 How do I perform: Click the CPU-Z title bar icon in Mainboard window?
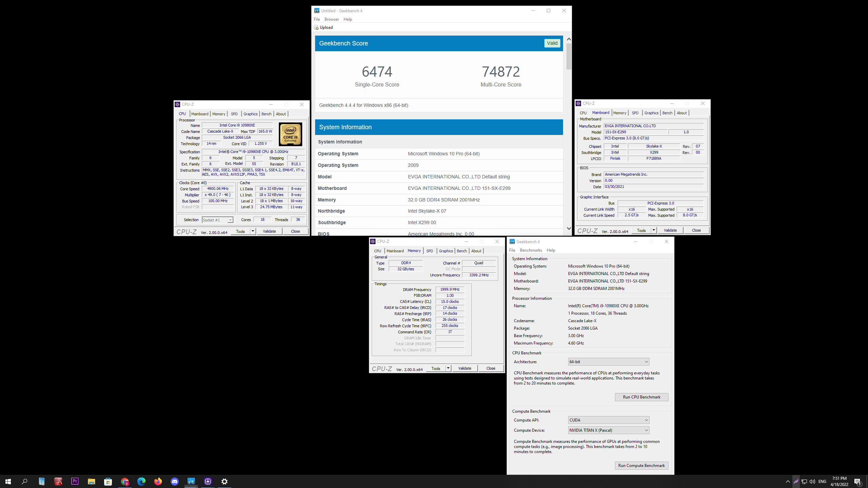point(578,103)
